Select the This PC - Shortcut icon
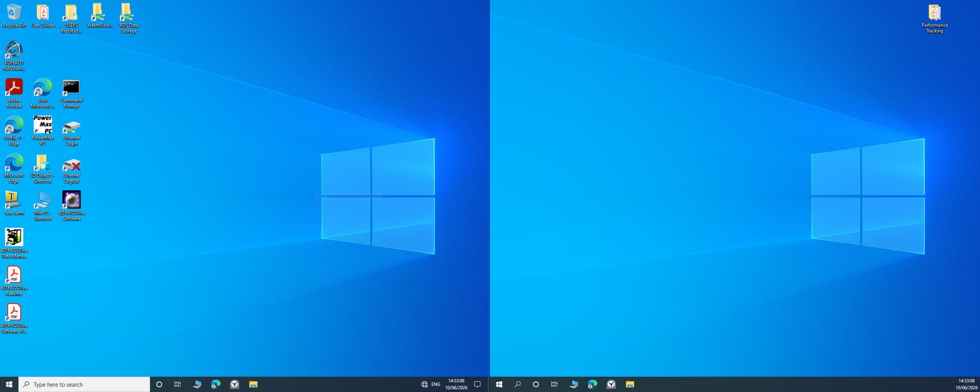 43,206
